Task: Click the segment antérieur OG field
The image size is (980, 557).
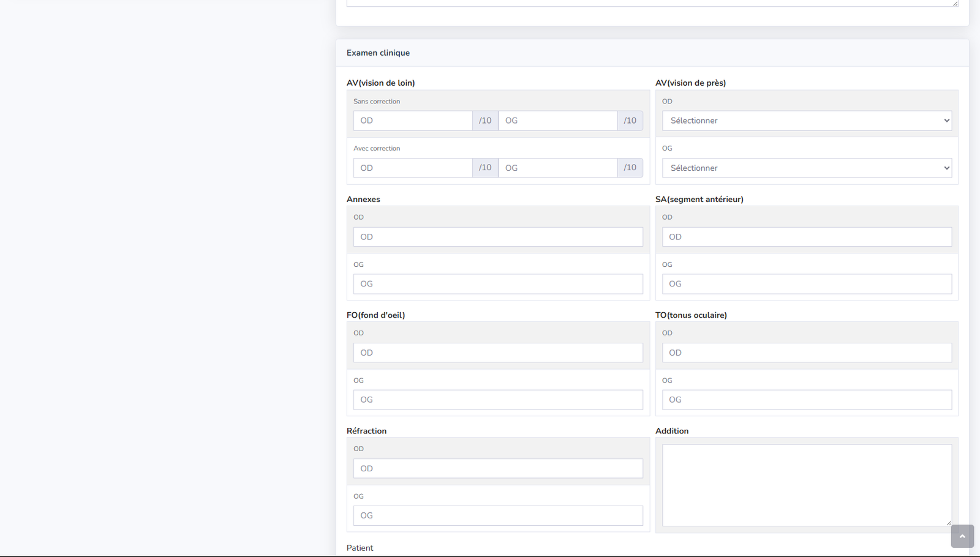Action: point(806,284)
